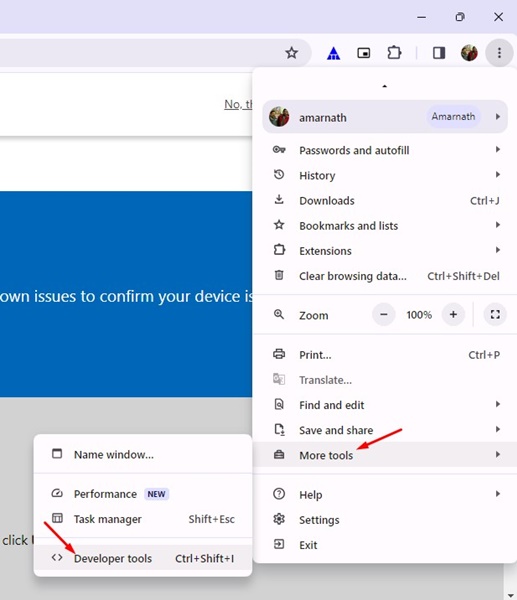Expand Passwords and autofill submenu
The height and width of the screenshot is (600, 517).
(385, 150)
